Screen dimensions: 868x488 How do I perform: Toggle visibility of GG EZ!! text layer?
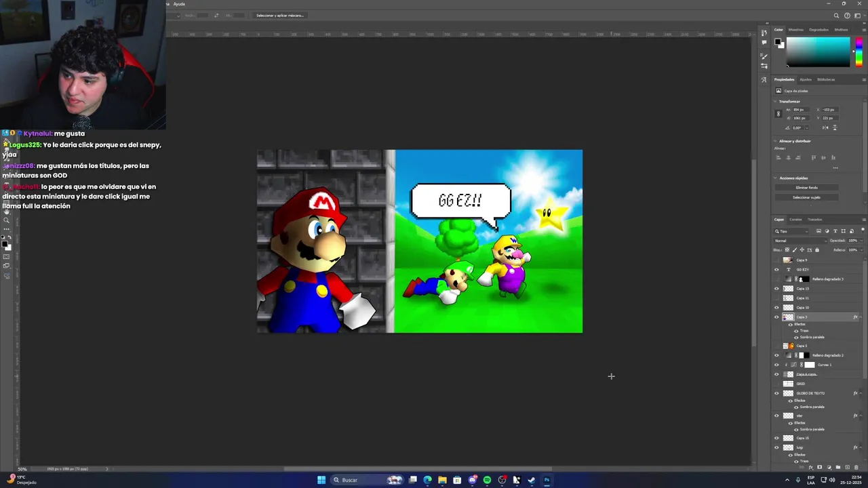point(776,270)
